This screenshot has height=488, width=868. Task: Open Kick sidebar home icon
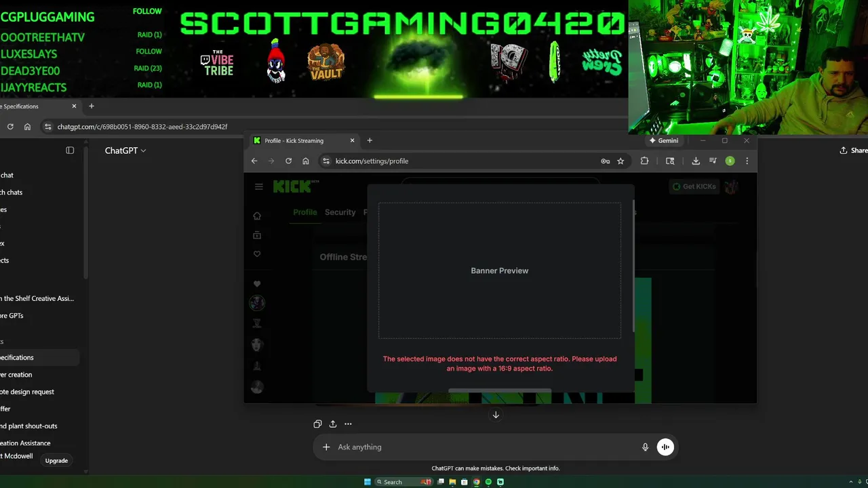click(x=257, y=216)
